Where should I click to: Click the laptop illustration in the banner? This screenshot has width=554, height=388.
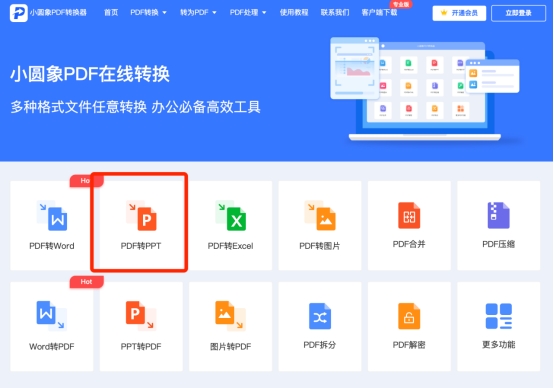click(x=425, y=90)
